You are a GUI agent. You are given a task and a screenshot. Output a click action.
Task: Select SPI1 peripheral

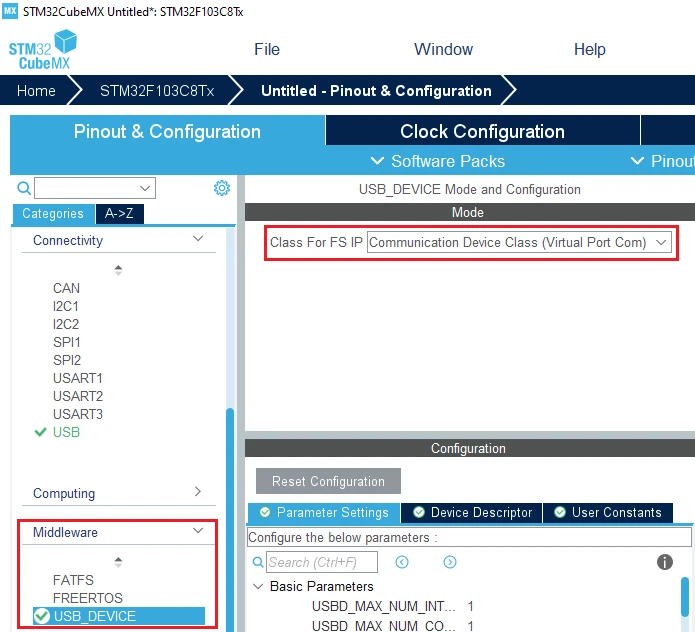coord(66,342)
